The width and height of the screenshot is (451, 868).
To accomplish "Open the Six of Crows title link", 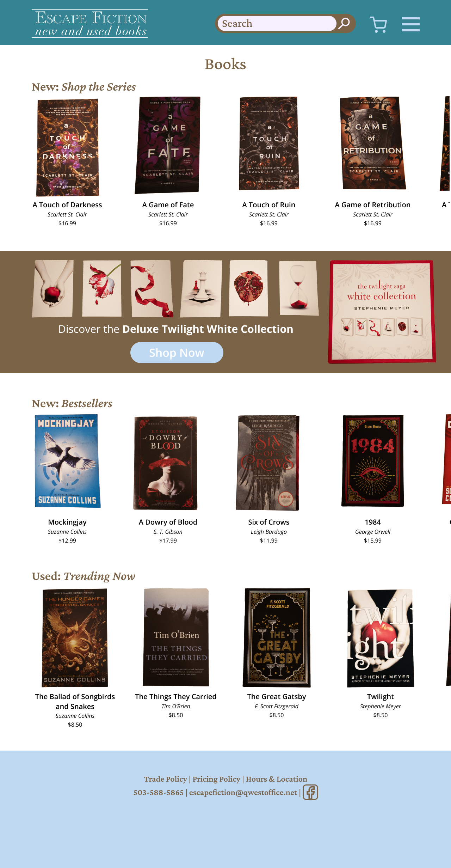I will [x=269, y=522].
